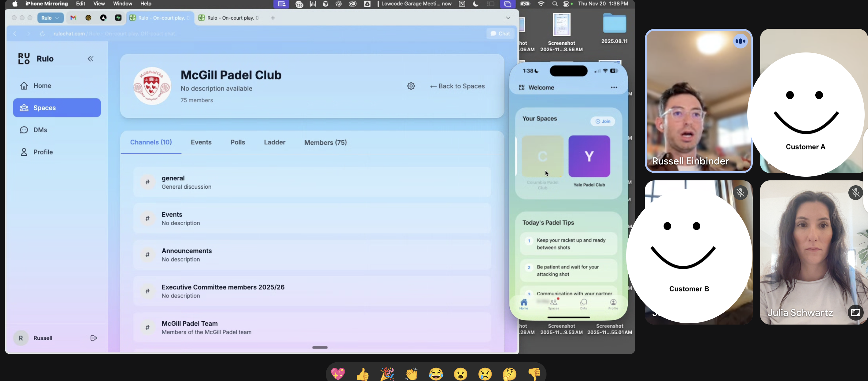Screen dimensions: 868x381
Task: Click the logout icon beside Russell
Action: 94,338
